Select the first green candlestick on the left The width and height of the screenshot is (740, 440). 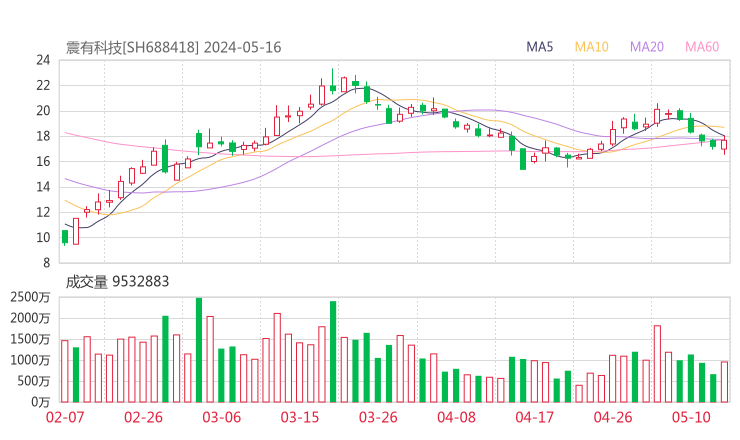pos(65,237)
